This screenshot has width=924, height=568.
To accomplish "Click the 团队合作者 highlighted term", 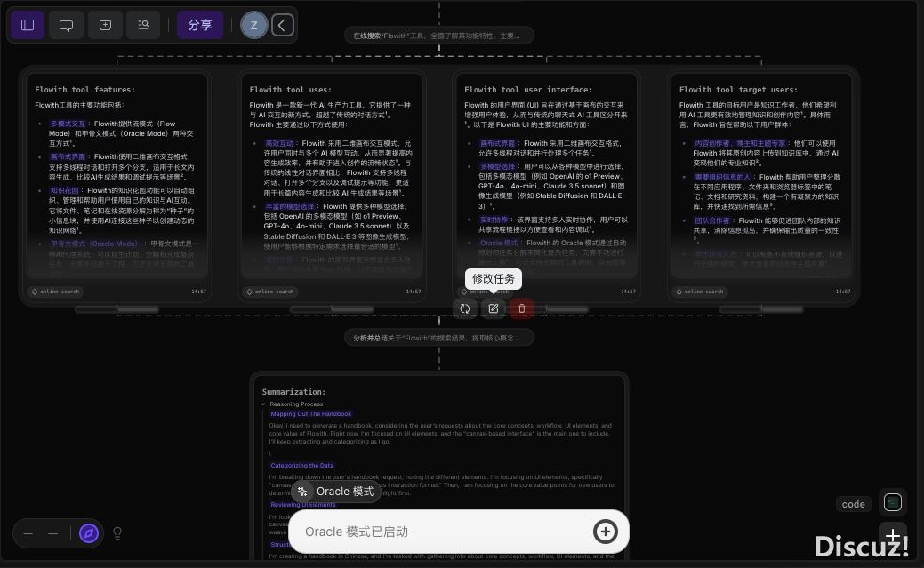I will [x=711, y=220].
